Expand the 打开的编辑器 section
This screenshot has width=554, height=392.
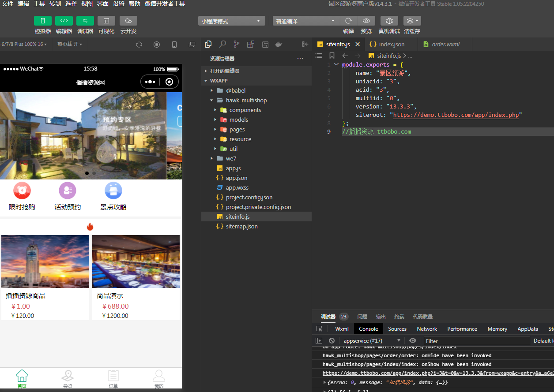(256, 71)
